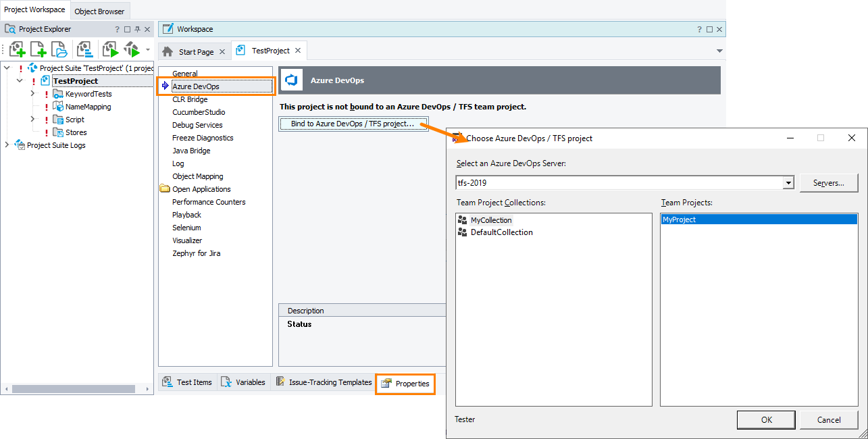Switch to the Object Browser tab
Screen dimensions: 868x439
coord(99,11)
